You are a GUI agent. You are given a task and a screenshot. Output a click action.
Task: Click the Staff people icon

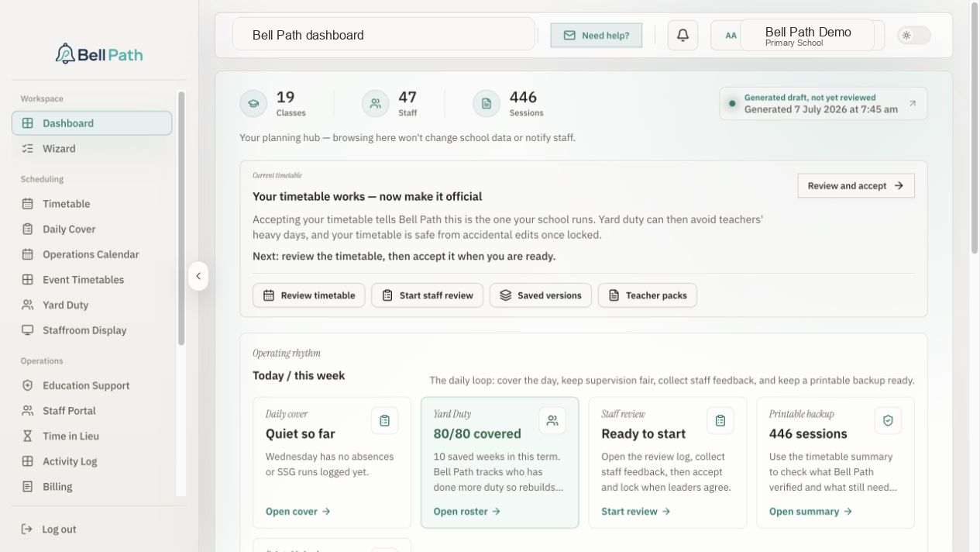tap(375, 103)
